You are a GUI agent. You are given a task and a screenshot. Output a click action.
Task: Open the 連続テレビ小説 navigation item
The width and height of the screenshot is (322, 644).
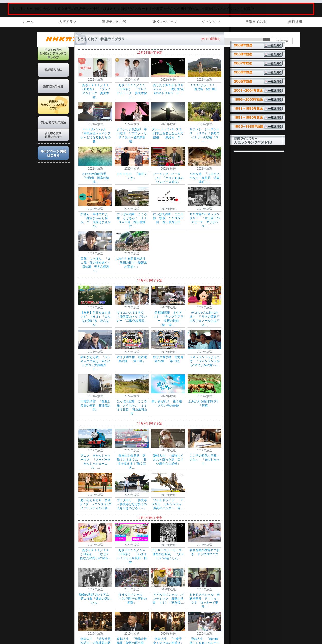coord(114,22)
